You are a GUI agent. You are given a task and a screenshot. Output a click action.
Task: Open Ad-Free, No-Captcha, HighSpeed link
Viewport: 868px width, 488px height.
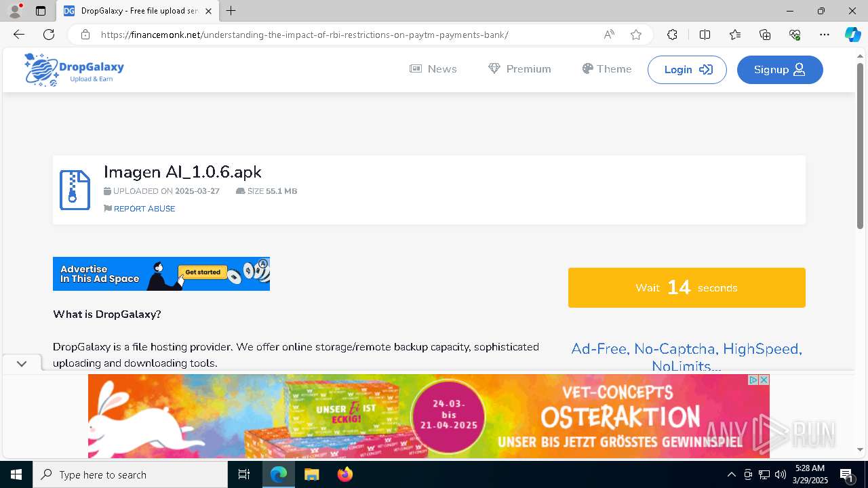686,358
